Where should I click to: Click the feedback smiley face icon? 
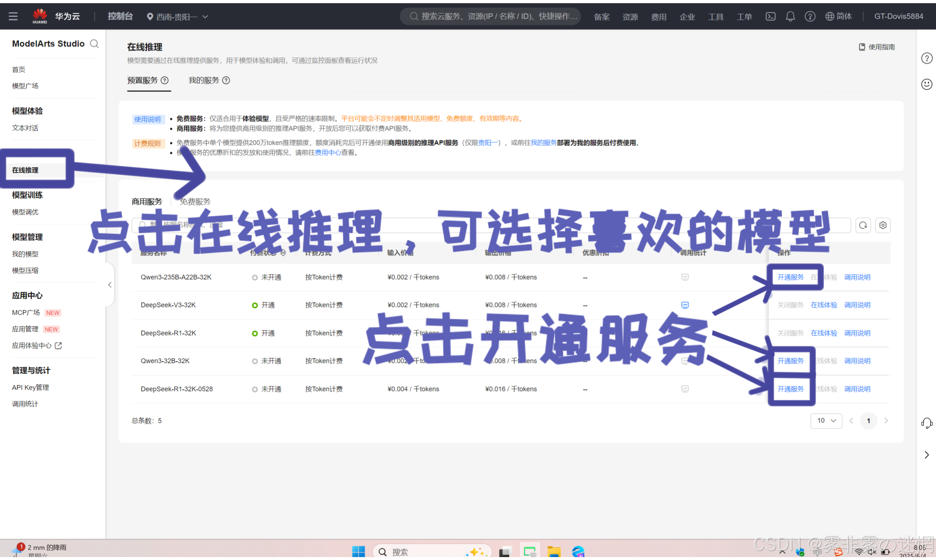point(926,84)
